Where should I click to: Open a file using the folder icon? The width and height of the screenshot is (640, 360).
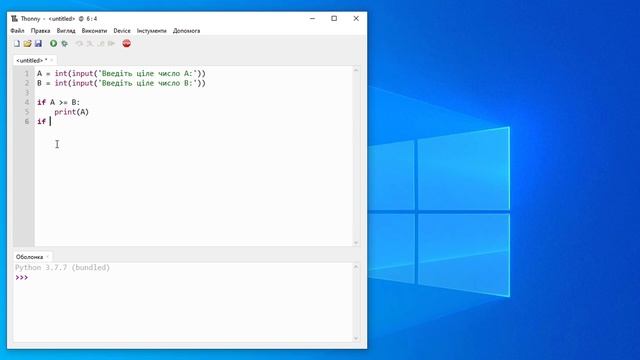(x=27, y=43)
